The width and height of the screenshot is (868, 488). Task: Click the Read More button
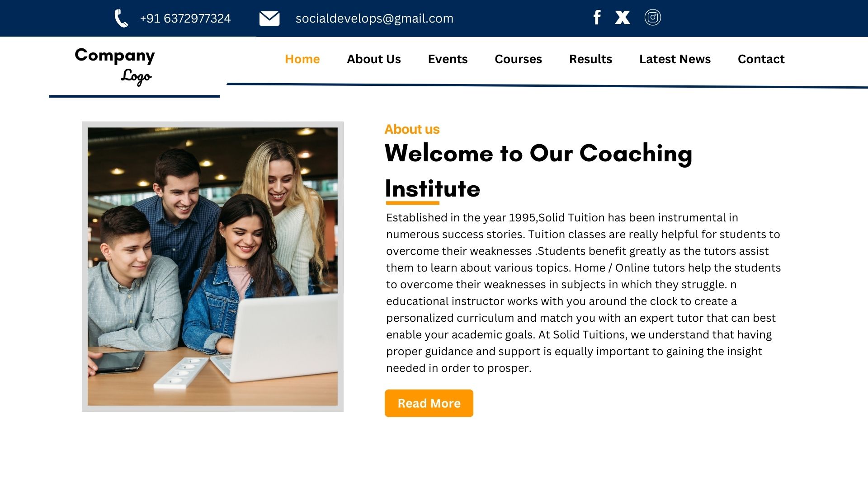click(429, 403)
